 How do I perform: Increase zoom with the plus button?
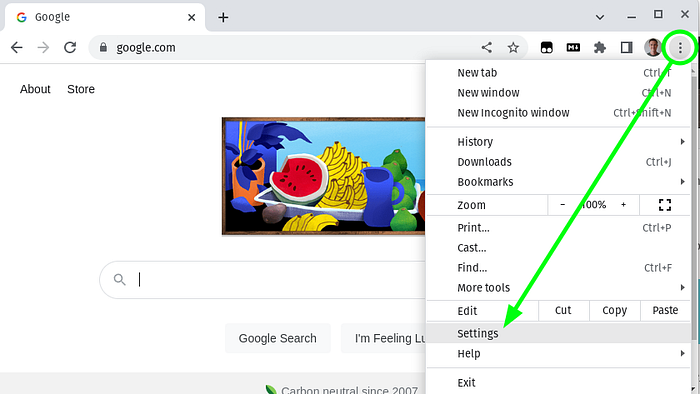tap(624, 204)
